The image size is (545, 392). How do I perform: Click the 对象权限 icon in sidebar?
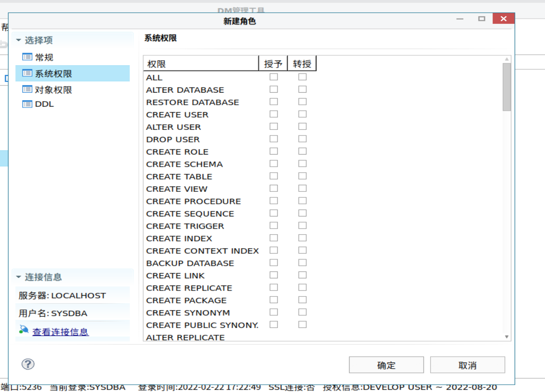[27, 89]
